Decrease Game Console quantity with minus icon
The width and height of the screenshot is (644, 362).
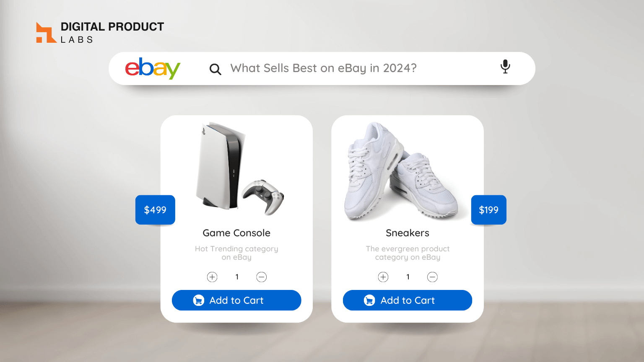coord(261,277)
